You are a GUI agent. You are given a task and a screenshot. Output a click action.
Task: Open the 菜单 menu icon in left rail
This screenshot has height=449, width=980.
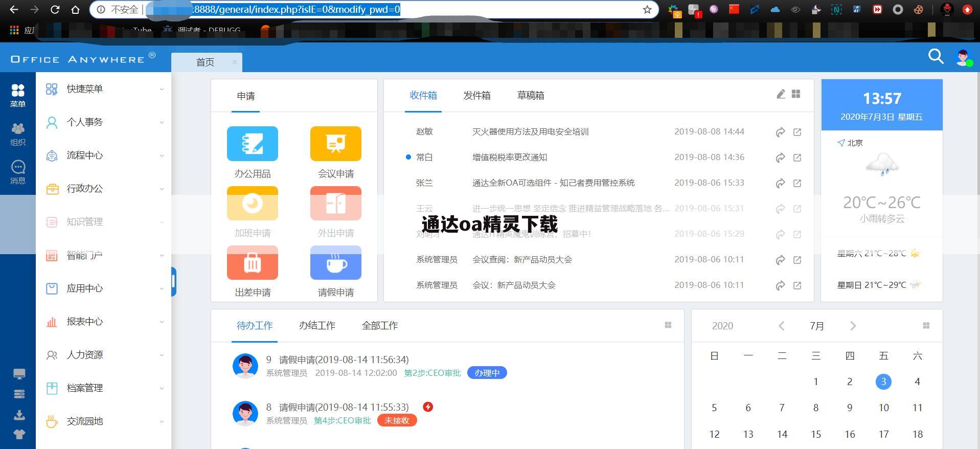coord(18,96)
